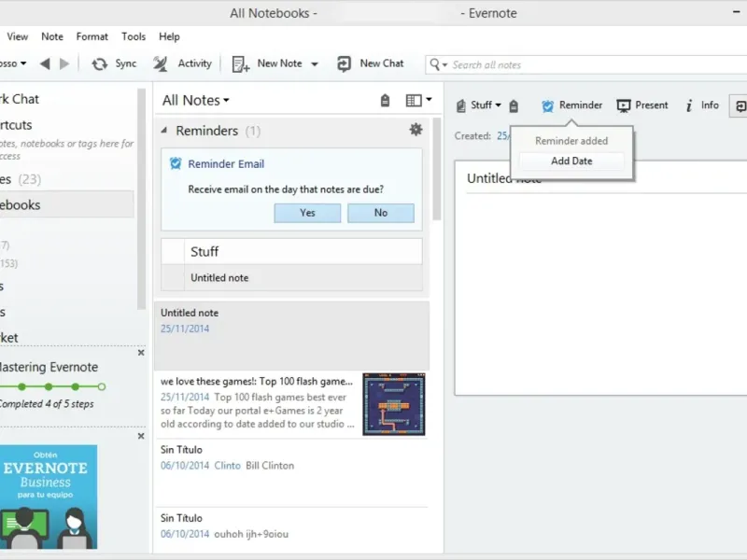Click 'Completed 4 of 5 steps' text
The width and height of the screenshot is (747, 560).
47,404
